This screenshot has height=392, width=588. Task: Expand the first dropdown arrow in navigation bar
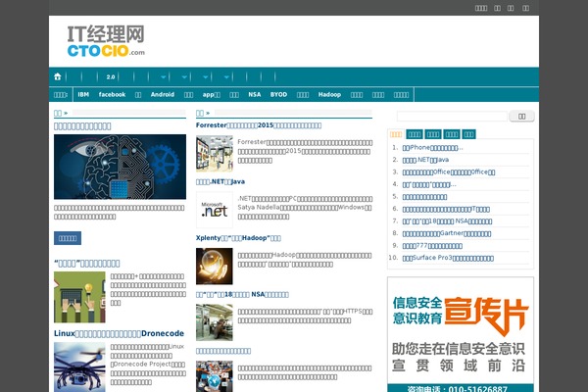coord(164,76)
